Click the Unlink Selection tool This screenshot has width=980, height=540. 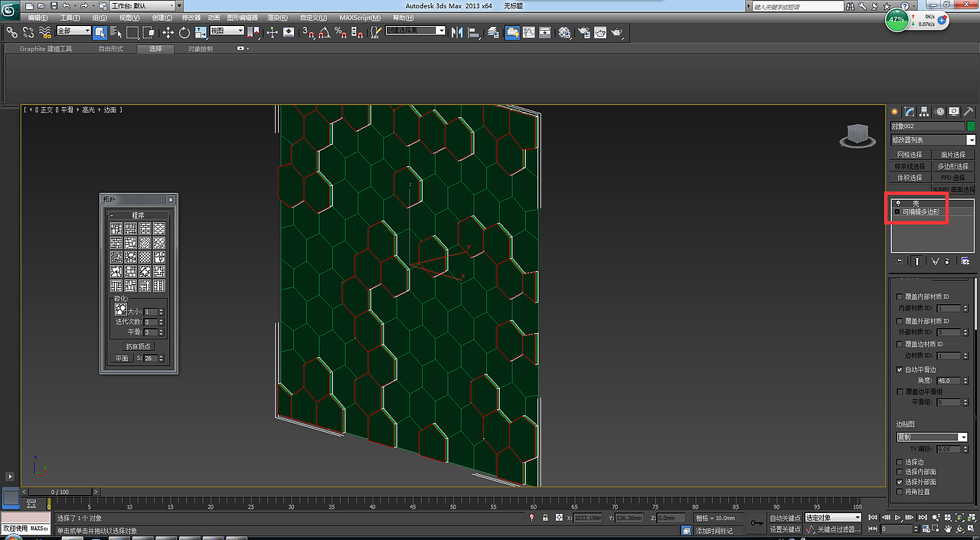[x=28, y=32]
